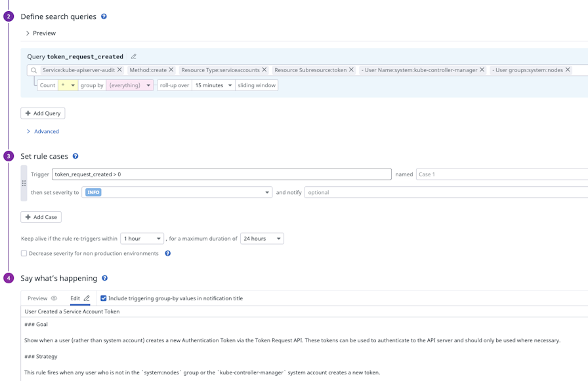588x381 pixels.
Task: Click the Add Case button
Action: (x=41, y=217)
